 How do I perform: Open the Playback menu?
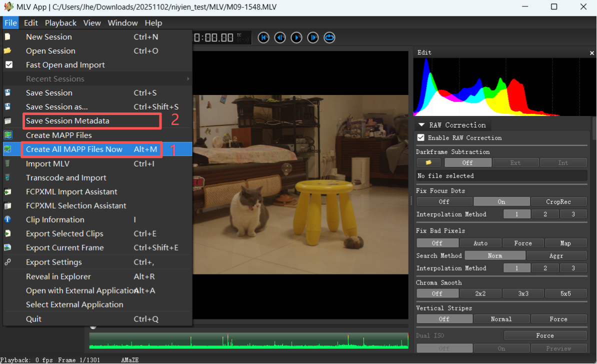click(x=60, y=23)
